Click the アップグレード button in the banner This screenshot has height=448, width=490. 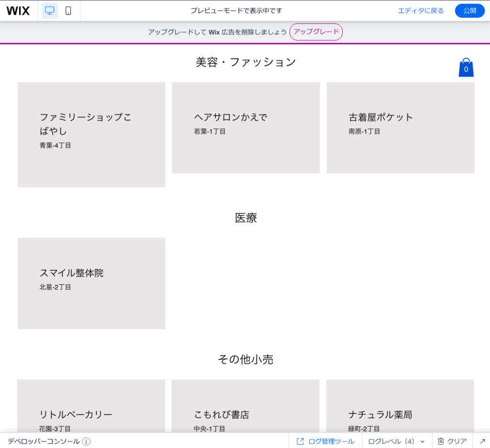(316, 32)
